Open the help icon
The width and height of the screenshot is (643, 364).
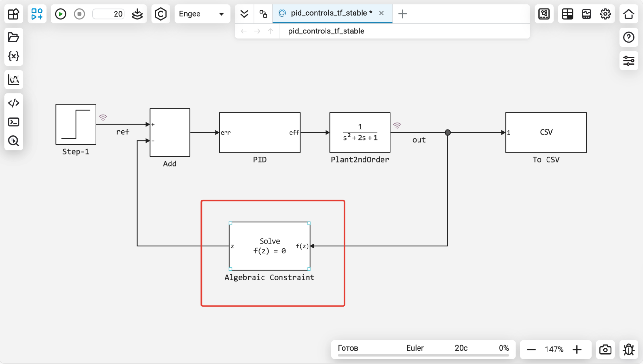pos(629,37)
